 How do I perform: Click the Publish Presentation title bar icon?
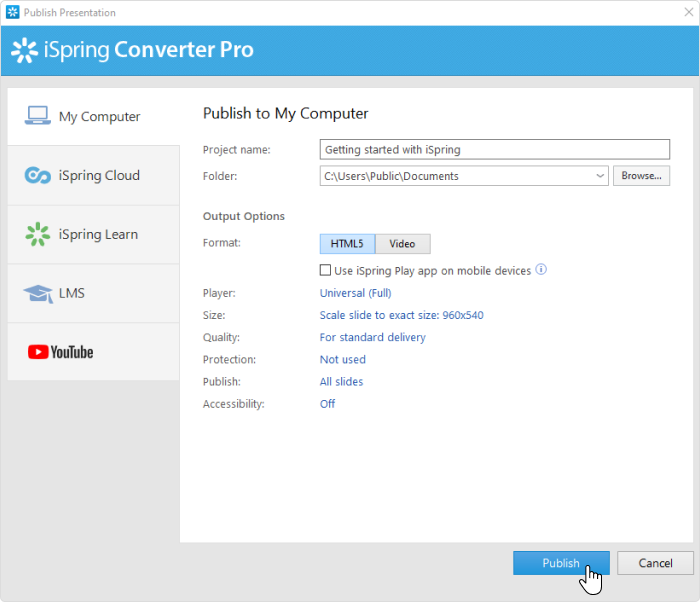pos(12,12)
